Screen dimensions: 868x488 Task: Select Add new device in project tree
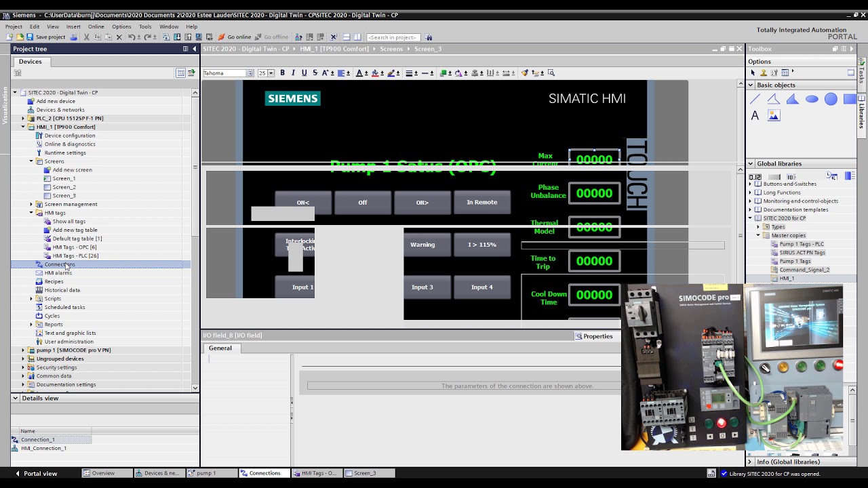point(56,101)
